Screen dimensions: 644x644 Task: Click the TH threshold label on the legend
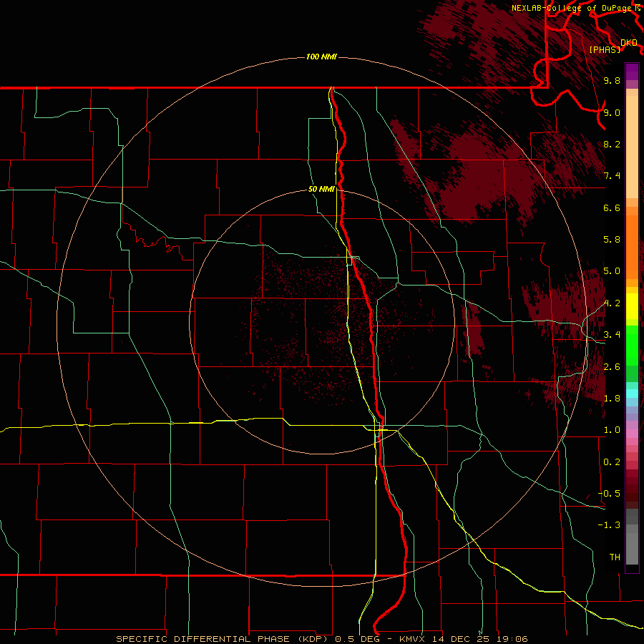point(615,557)
